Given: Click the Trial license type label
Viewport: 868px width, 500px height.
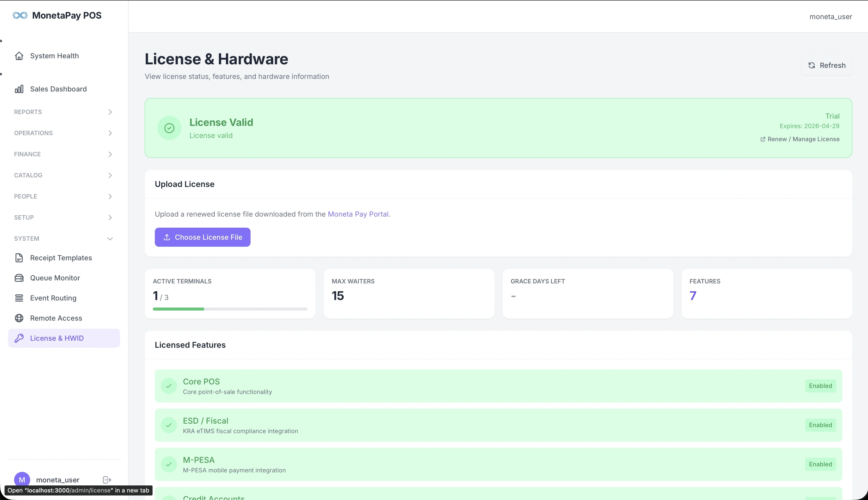Looking at the screenshot, I should click(832, 116).
